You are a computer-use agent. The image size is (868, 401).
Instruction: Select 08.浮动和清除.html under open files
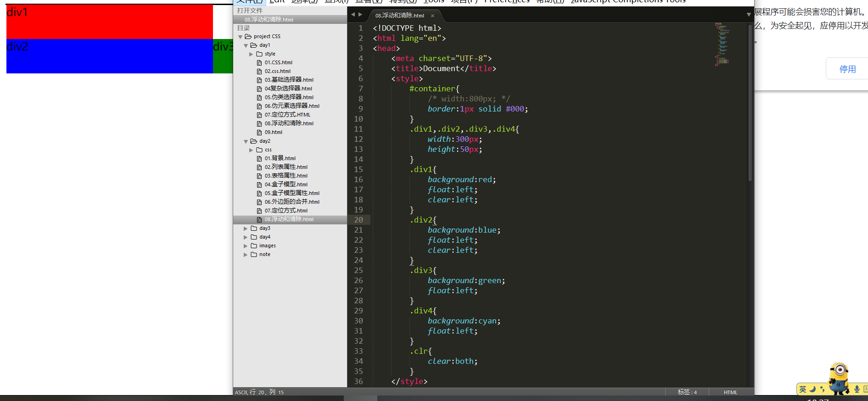[x=290, y=20]
